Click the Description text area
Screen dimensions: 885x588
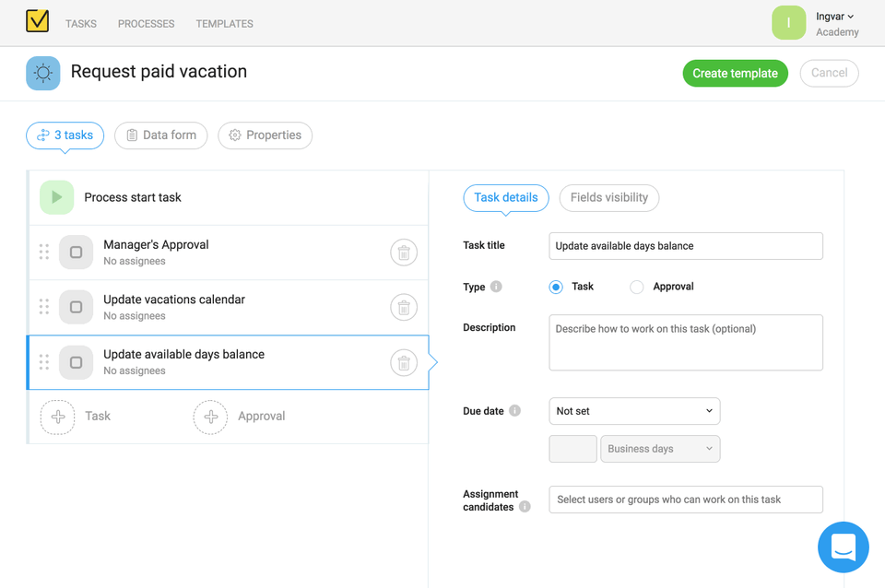pos(685,343)
